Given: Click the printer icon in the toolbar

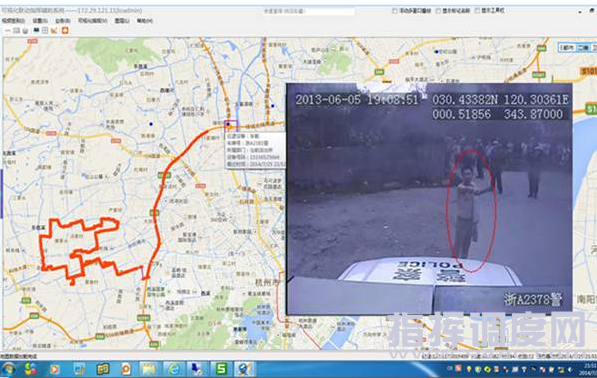Looking at the screenshot, I should tap(25, 30).
